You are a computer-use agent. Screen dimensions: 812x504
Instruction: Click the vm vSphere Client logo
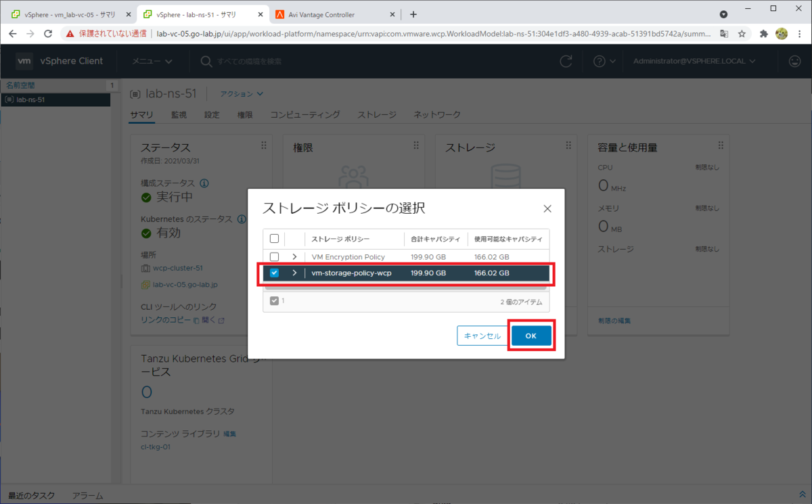pyautogui.click(x=24, y=61)
